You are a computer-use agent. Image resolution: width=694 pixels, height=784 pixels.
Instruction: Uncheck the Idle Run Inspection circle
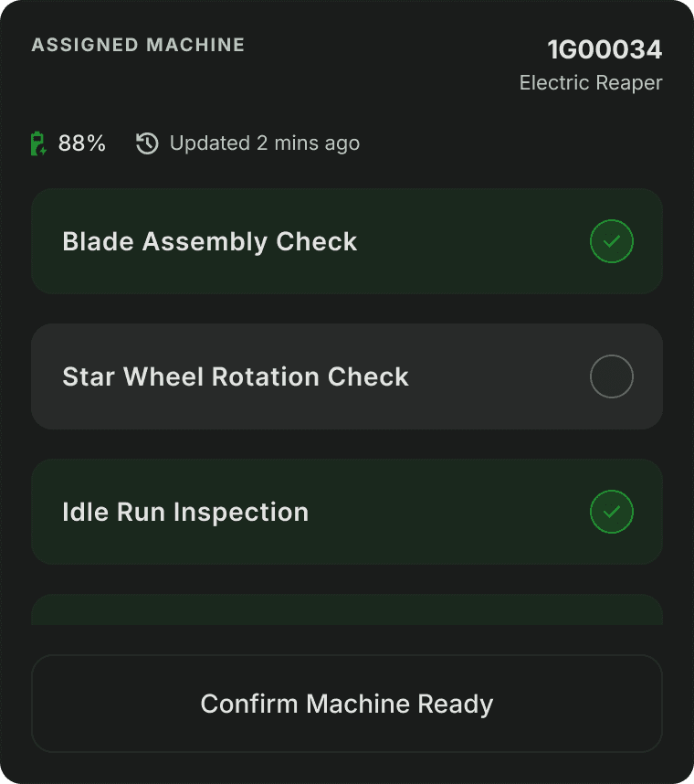612,512
